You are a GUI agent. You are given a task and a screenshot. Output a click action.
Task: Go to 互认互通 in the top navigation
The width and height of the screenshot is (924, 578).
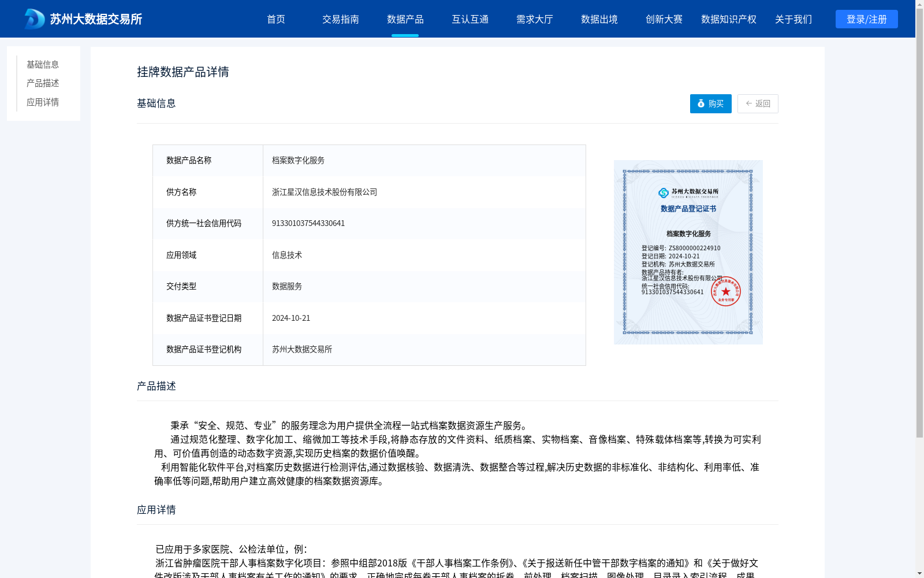click(470, 19)
